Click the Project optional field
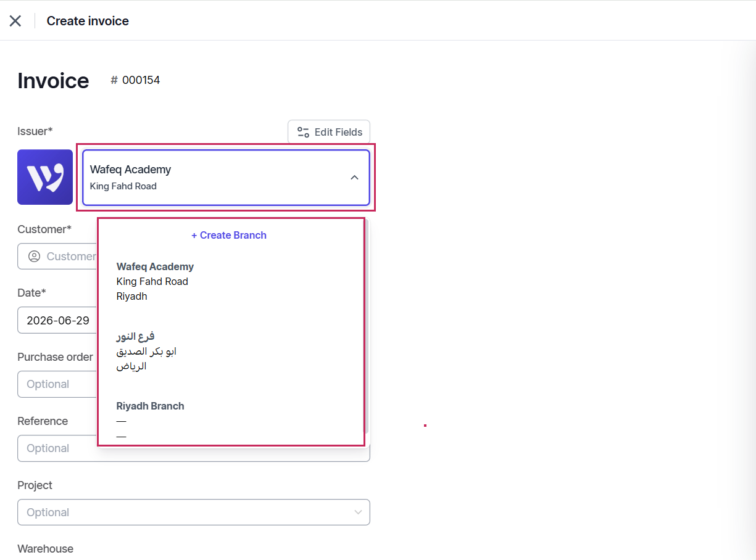Screen dimensions: 756x560 194,513
